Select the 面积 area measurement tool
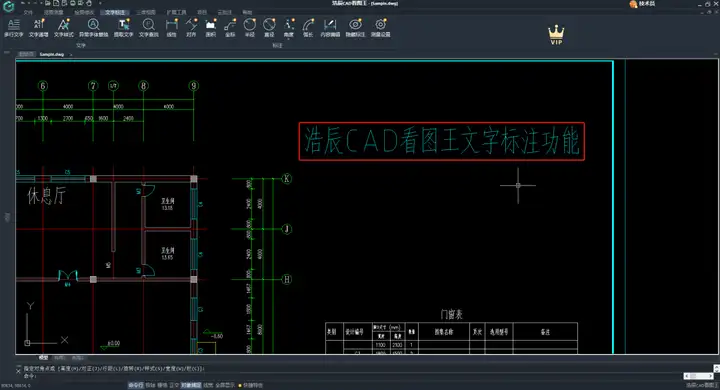Screen dimensions: 720x390 coord(210,28)
